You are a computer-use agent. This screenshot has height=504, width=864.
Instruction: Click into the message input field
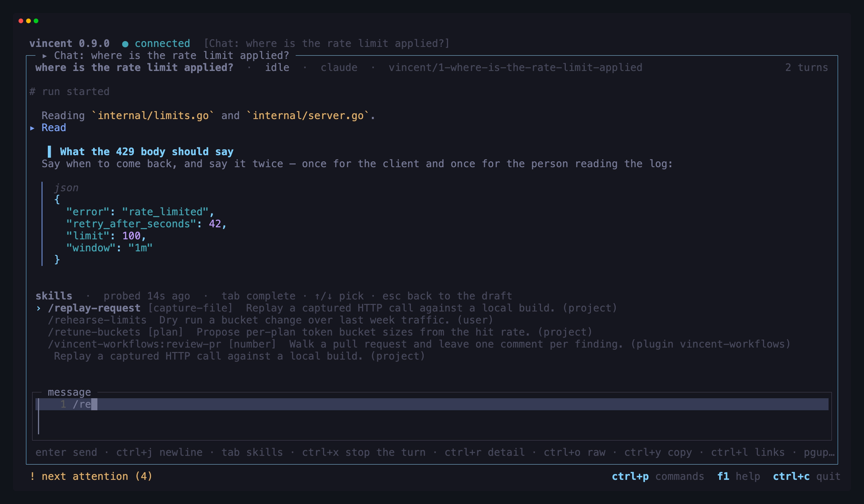click(432, 416)
